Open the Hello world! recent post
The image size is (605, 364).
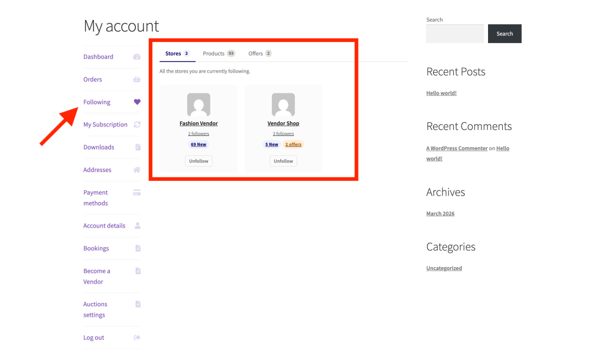tap(441, 93)
